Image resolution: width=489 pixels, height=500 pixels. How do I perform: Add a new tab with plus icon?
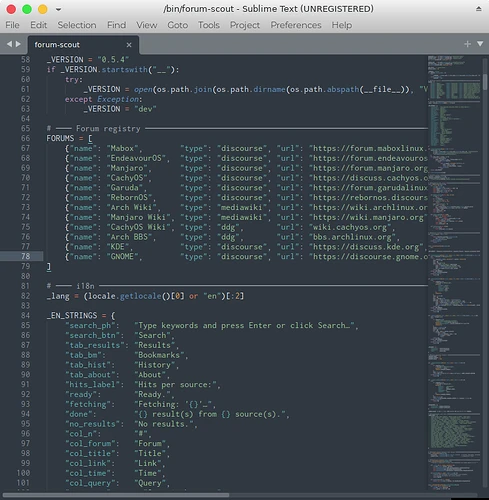click(467, 44)
